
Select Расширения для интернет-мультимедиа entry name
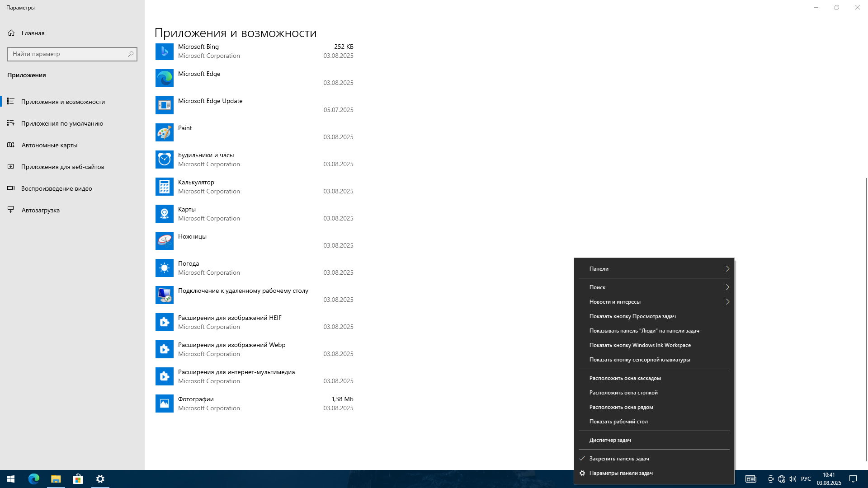pyautogui.click(x=236, y=372)
